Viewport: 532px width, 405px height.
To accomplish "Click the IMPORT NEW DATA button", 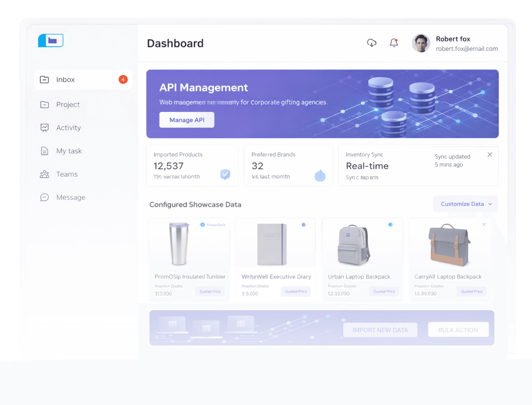I will pos(380,330).
